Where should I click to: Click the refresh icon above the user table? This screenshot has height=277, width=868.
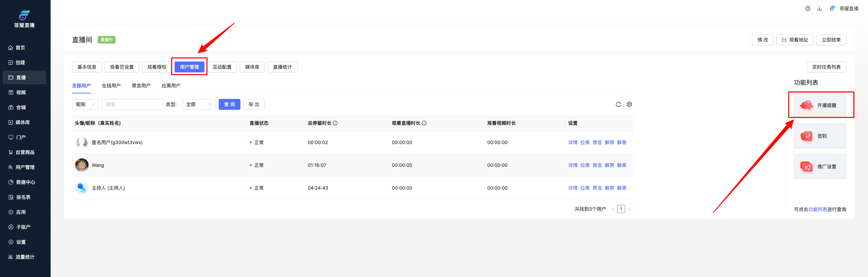pos(618,104)
